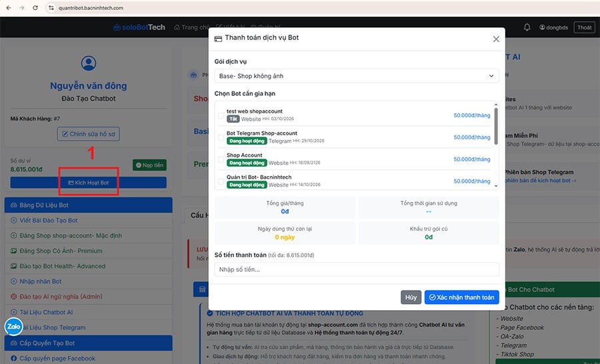Click image icon beside Đào tạo Bot Health
Screen dimensions: 600x364
14,266
